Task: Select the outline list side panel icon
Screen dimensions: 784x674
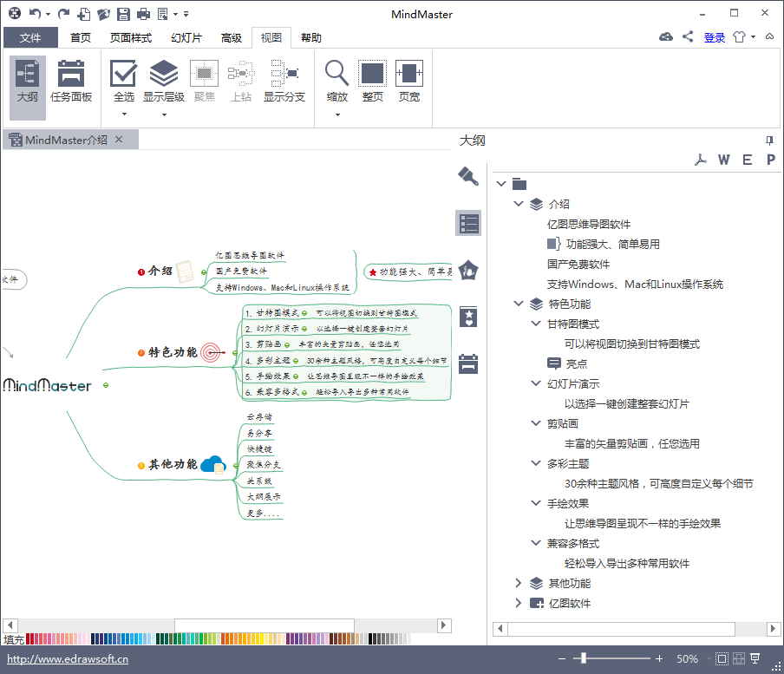Action: point(468,223)
